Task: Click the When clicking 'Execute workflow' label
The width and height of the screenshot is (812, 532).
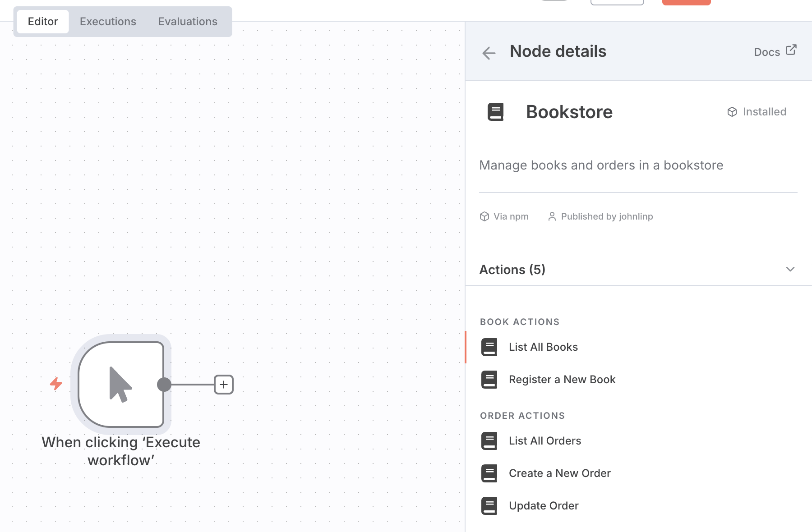Action: 121,451
